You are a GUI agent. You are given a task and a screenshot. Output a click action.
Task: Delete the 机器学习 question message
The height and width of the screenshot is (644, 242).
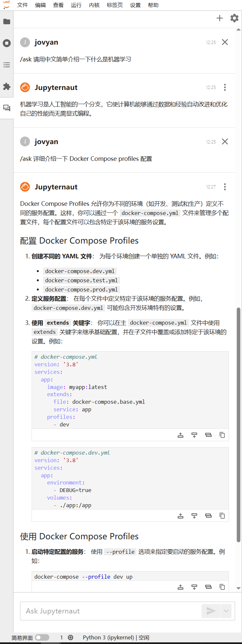(x=225, y=42)
